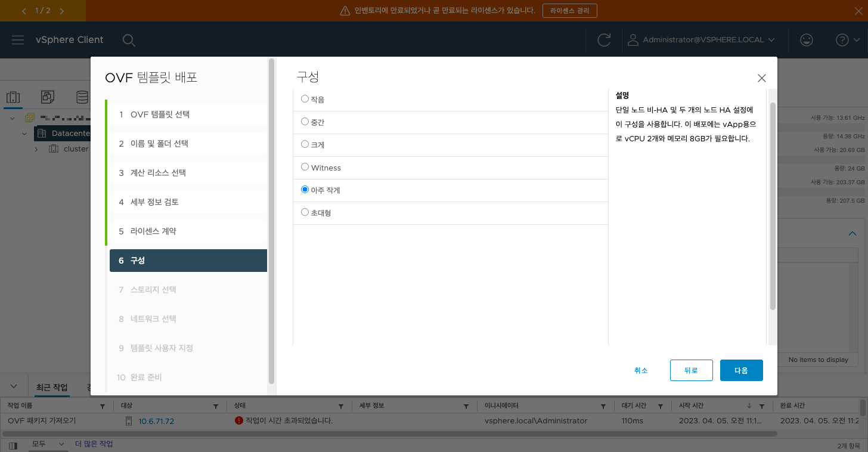Select the 중간 configuration option
The height and width of the screenshot is (452, 868).
click(305, 122)
